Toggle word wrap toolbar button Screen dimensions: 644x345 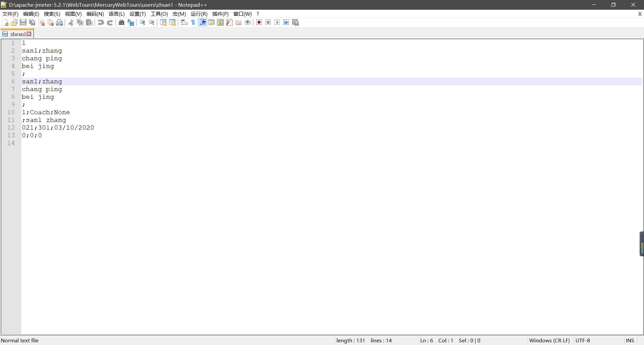[184, 22]
